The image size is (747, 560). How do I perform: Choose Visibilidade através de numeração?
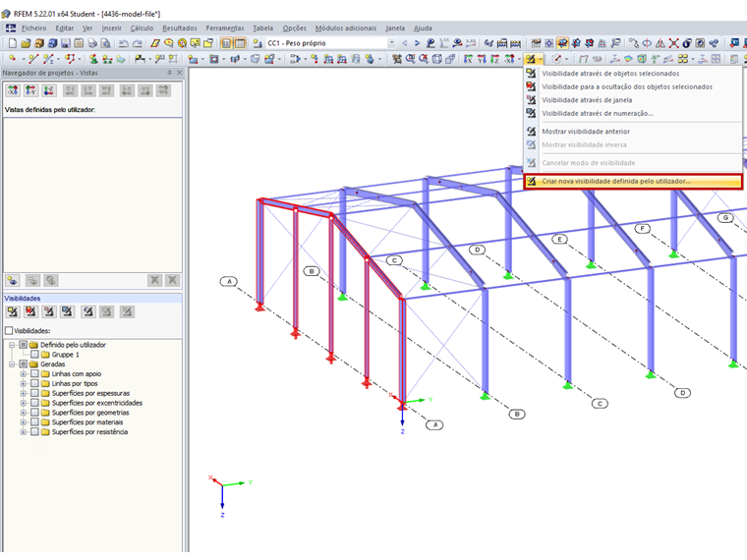point(633,113)
